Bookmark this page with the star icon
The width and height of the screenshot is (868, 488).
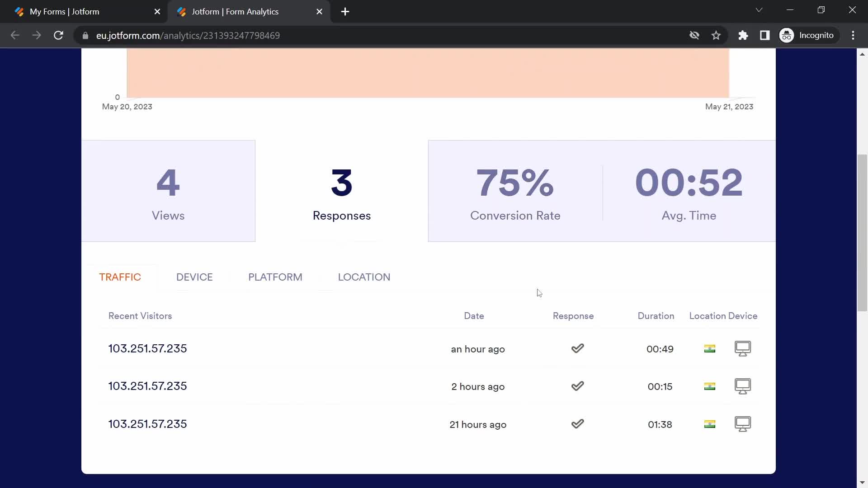tap(716, 35)
